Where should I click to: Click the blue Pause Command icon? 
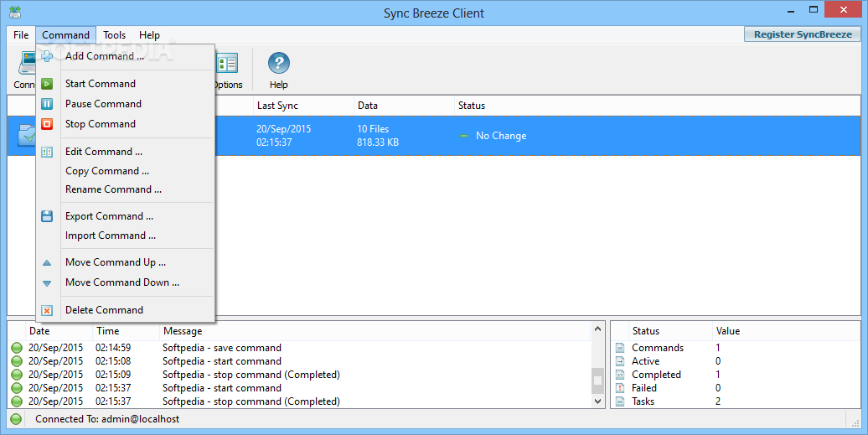[47, 103]
